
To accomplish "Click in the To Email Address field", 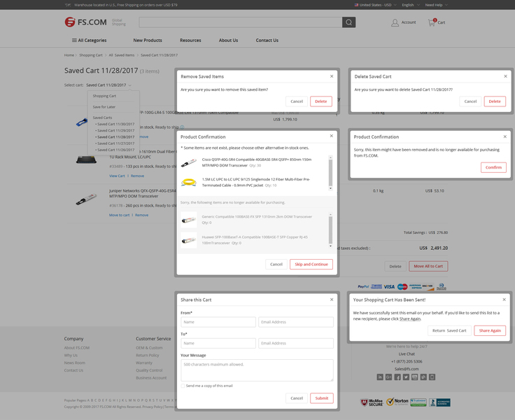I will (x=295, y=343).
